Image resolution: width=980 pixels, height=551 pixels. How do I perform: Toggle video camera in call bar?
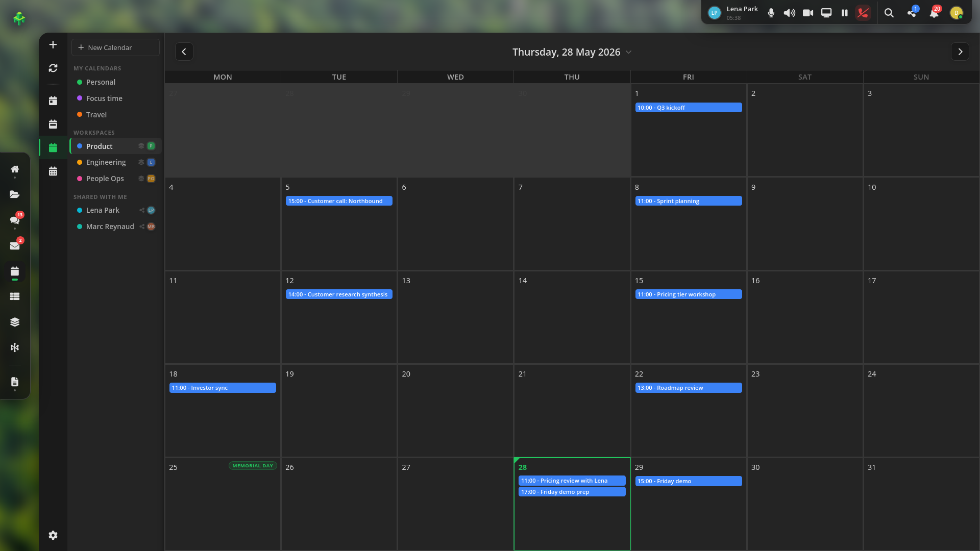tap(808, 13)
